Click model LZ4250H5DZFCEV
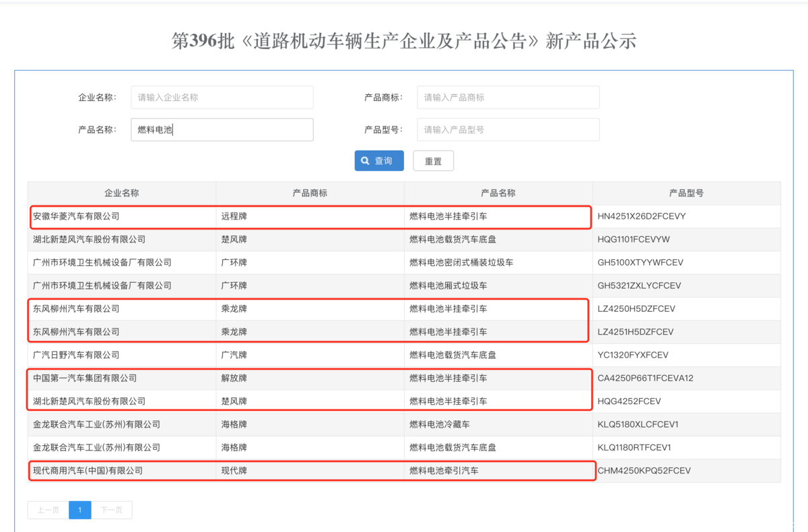Viewport: 808px width, 532px height. tap(636, 308)
